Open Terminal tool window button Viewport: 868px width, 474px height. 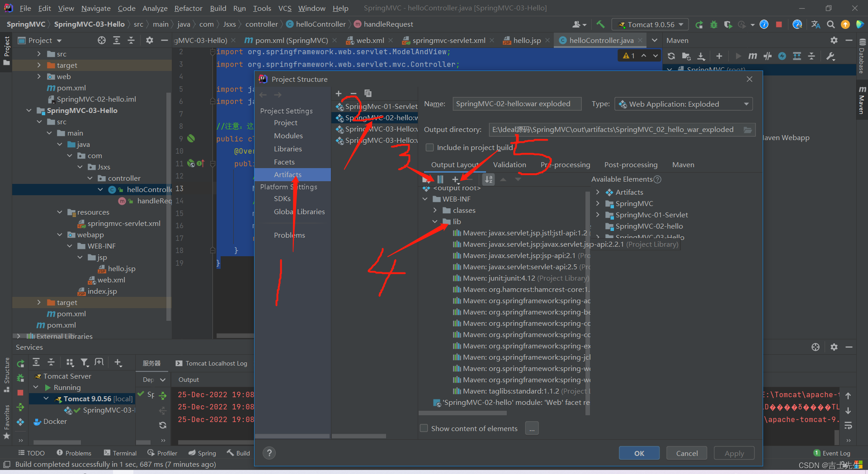120,453
